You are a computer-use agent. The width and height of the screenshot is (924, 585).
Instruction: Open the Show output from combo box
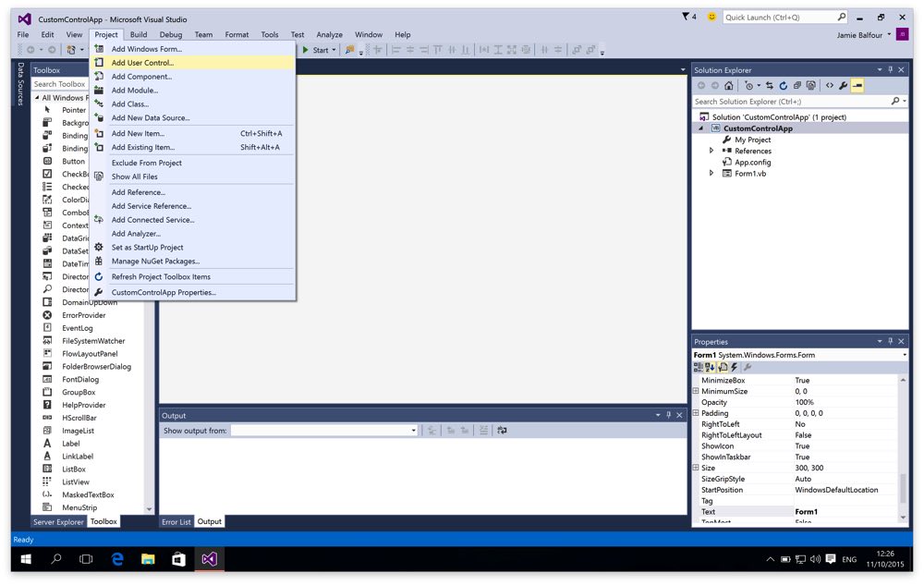pos(324,430)
